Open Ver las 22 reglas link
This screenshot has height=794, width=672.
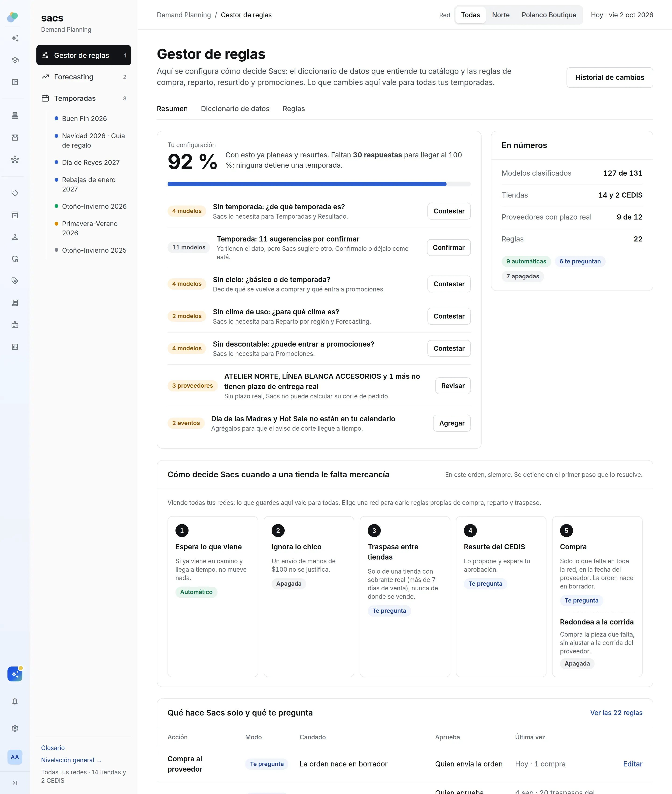[x=616, y=713]
